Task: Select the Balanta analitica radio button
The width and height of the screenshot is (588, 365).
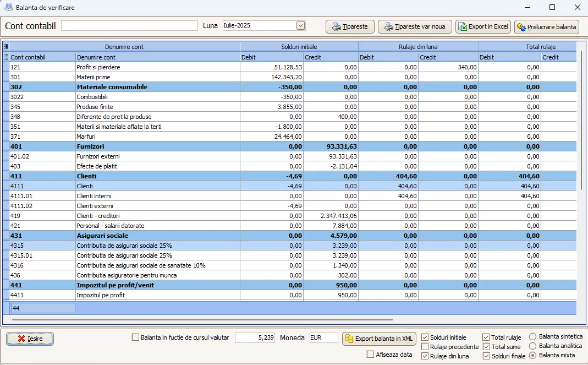Action: [x=532, y=346]
